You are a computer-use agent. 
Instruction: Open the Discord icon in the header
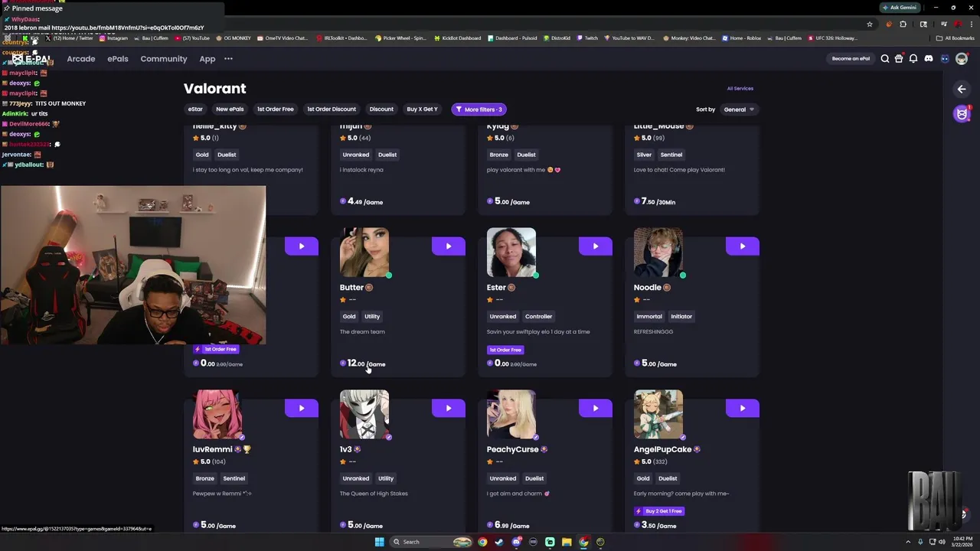click(929, 59)
